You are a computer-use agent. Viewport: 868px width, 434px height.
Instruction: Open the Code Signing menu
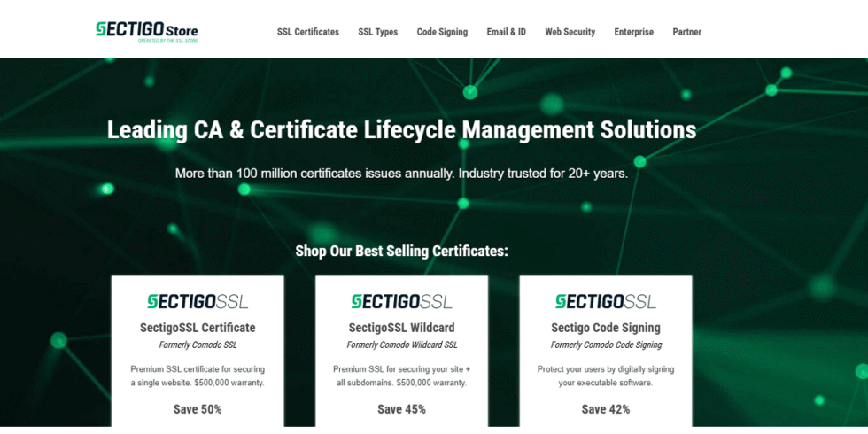pos(442,32)
